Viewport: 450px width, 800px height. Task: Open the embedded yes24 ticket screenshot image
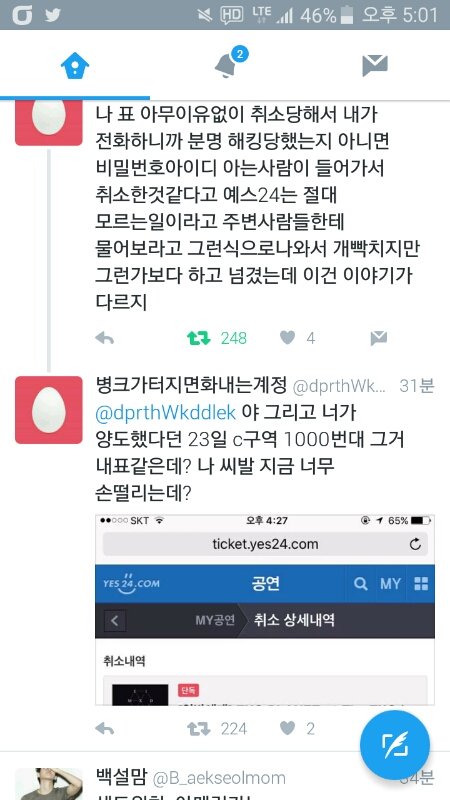[265, 610]
